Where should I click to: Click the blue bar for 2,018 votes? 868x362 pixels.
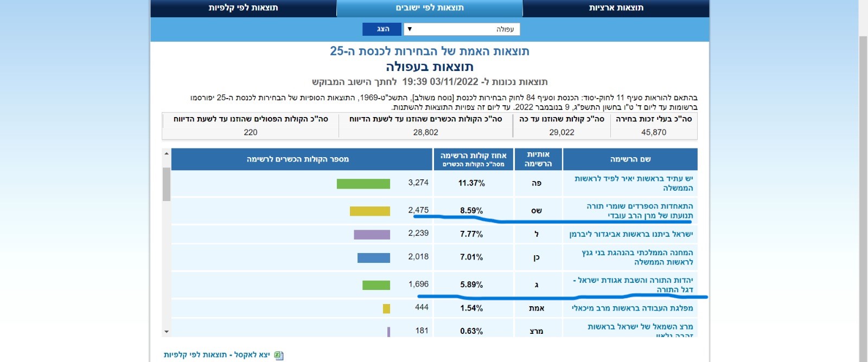tap(374, 258)
